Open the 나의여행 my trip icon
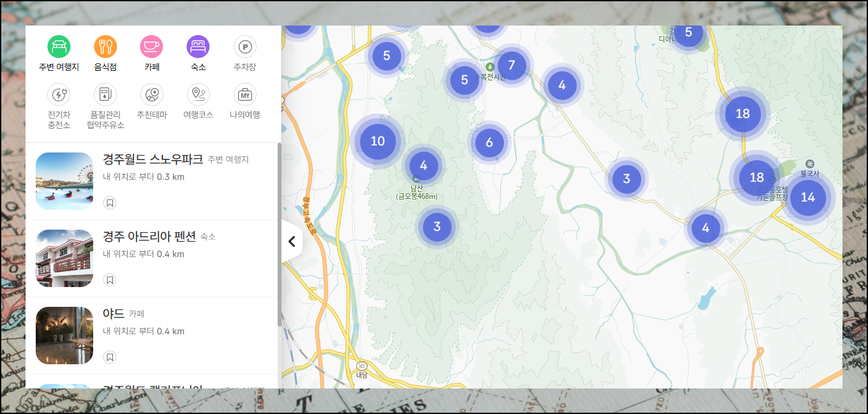868x414 pixels. (x=244, y=94)
